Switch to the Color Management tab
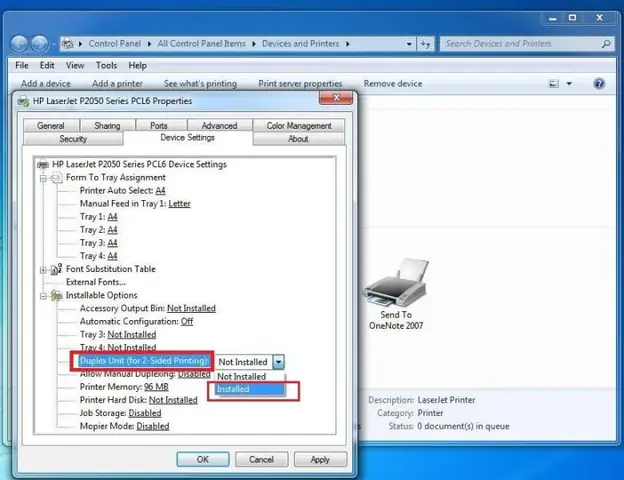This screenshot has width=624, height=480. coord(299,125)
